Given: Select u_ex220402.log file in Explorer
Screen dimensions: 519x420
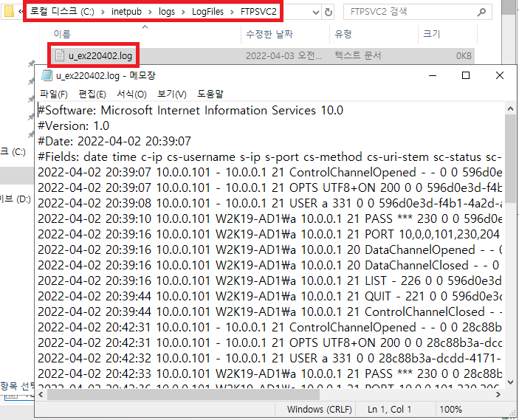Looking at the screenshot, I should point(261,56).
